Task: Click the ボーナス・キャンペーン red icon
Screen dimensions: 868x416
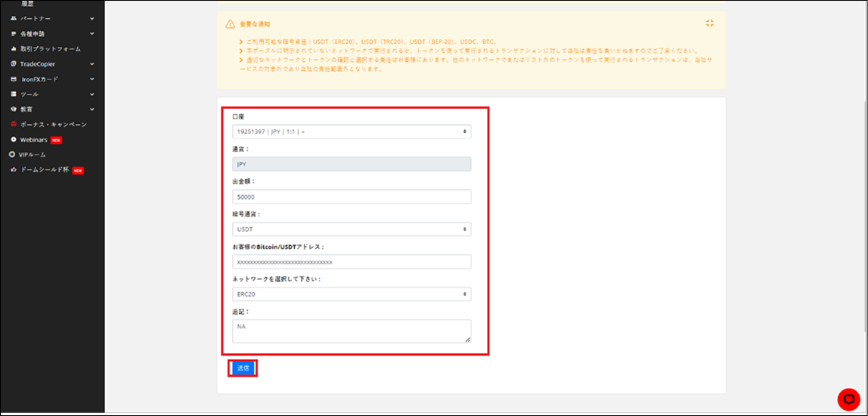Action: [x=14, y=124]
